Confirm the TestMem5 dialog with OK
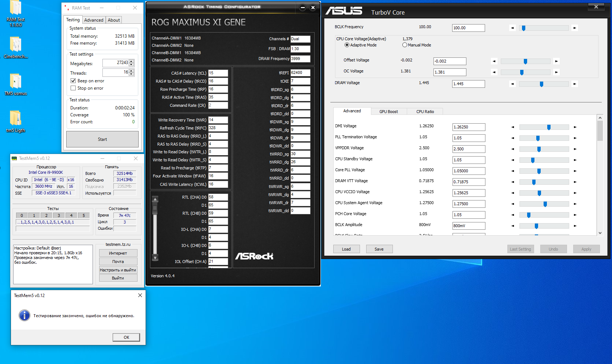 126,337
